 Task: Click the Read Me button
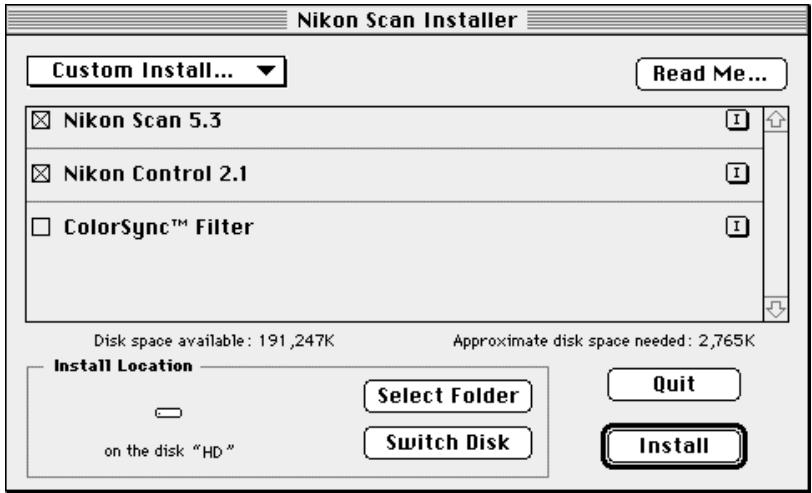tap(711, 74)
